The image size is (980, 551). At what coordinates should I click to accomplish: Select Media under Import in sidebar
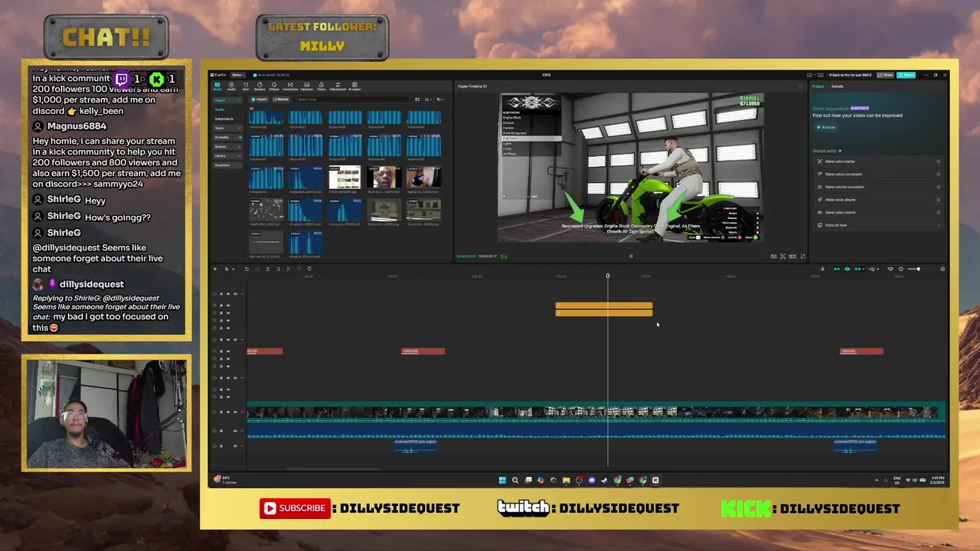tap(220, 109)
